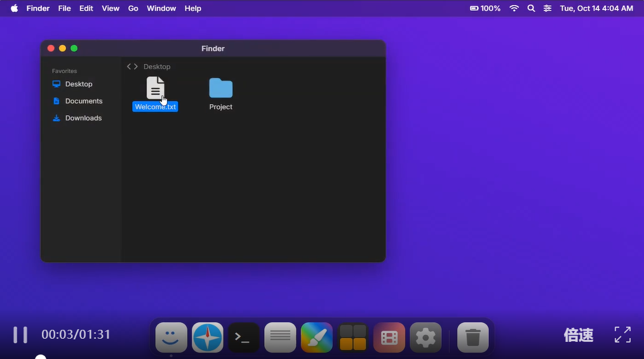Open the Control Center toggles icon
Viewport: 644px width, 359px height.
547,8
